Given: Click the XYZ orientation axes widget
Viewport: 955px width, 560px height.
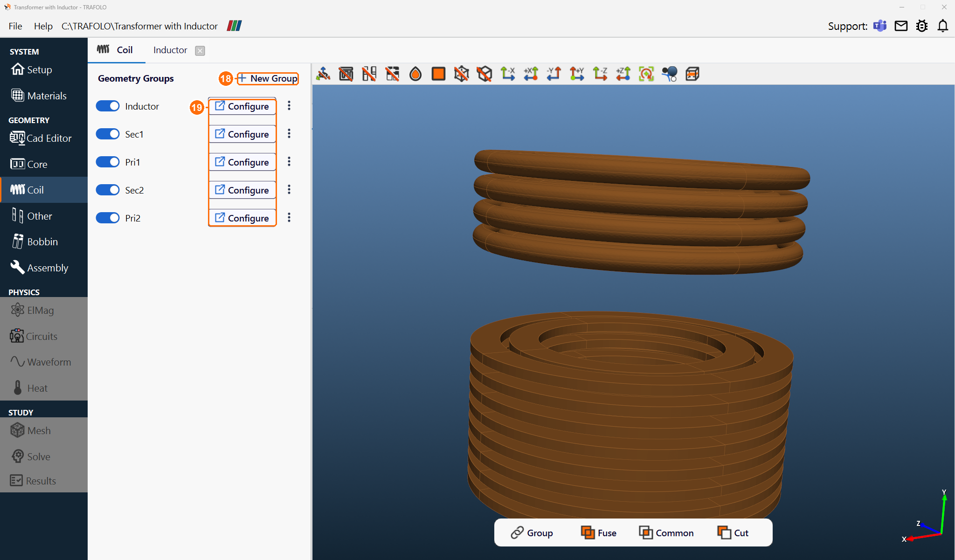Looking at the screenshot, I should 926,517.
